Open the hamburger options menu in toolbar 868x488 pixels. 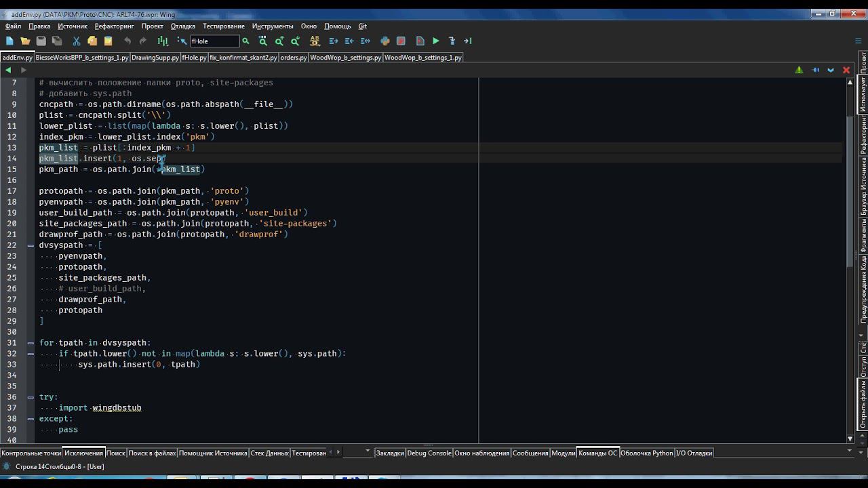tap(858, 41)
